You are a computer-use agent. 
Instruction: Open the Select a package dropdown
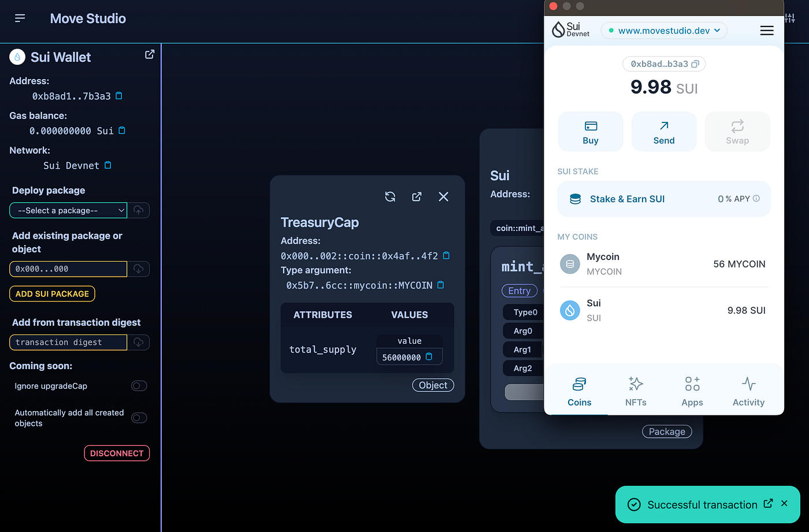68,210
